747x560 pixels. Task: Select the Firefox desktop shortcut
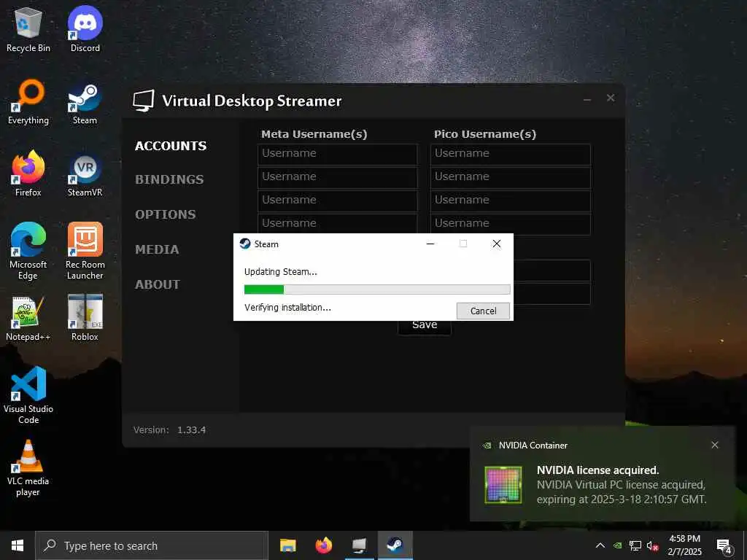coord(28,174)
